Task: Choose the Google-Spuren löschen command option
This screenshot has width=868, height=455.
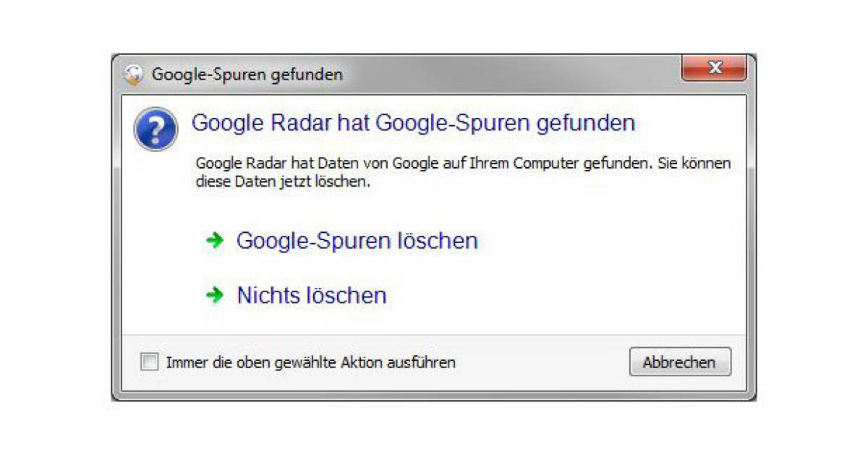Action: pos(357,240)
